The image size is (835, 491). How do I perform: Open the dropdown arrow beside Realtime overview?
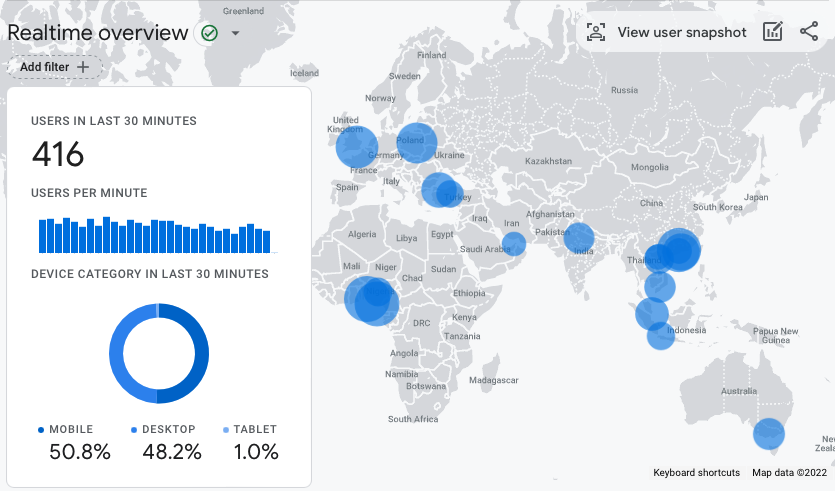click(x=235, y=33)
